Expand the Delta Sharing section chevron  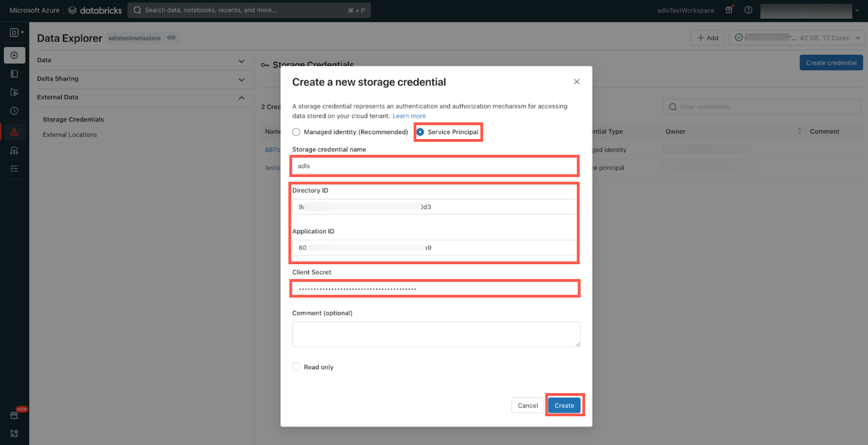(242, 79)
